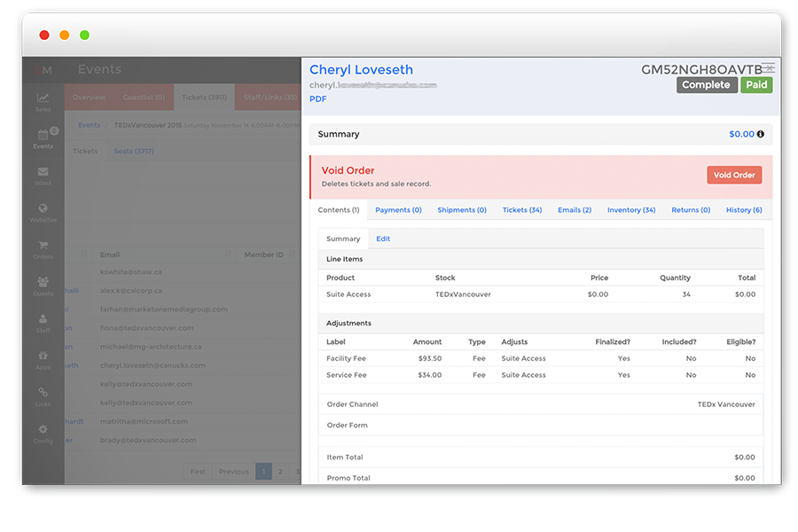798x532 pixels.
Task: Open the Apps section in sidebar
Action: click(43, 359)
